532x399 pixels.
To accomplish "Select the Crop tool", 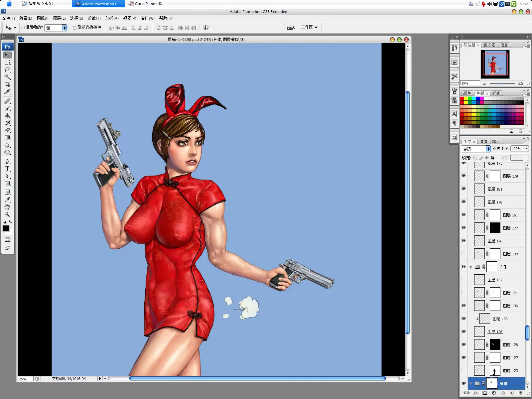I will [x=7, y=84].
